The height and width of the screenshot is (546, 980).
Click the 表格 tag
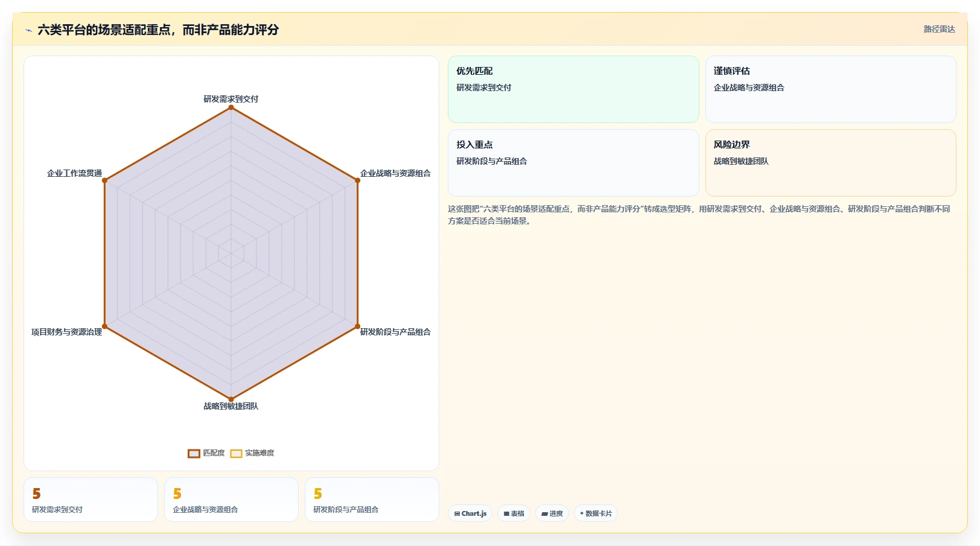point(514,513)
